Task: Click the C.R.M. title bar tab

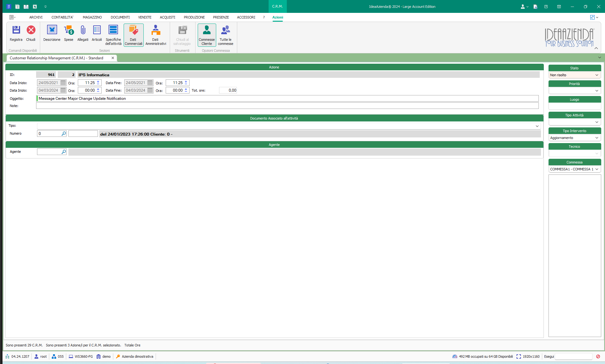Action: [x=277, y=6]
